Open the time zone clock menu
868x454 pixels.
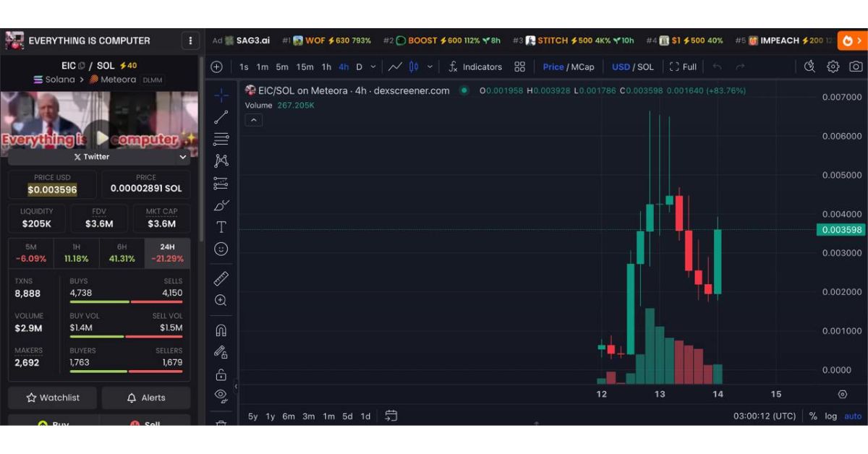point(765,416)
